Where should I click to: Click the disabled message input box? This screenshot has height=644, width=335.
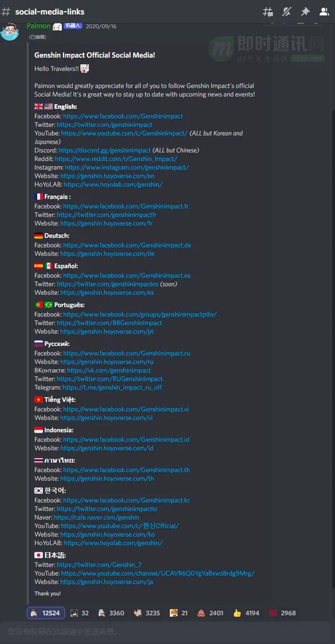pyautogui.click(x=166, y=632)
